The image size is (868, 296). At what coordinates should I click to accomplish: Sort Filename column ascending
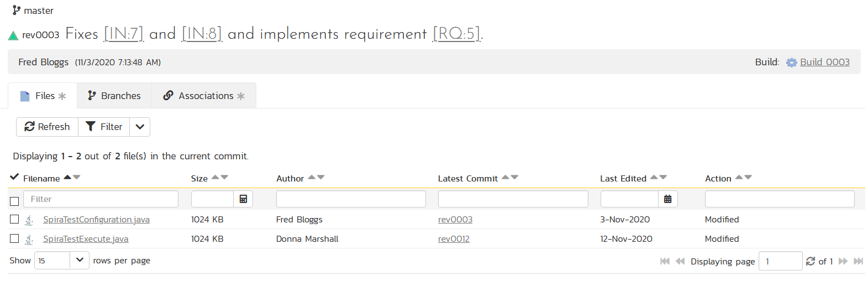click(67, 177)
